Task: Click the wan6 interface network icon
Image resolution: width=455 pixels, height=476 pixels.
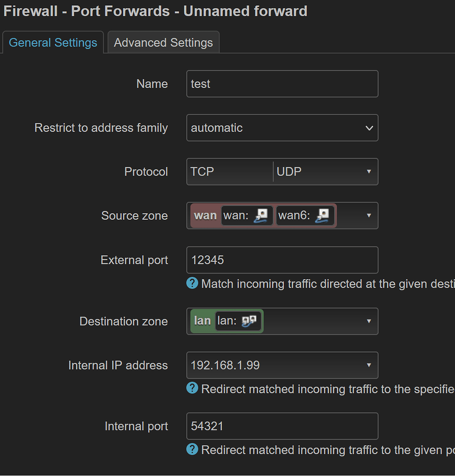Action: [x=323, y=216]
